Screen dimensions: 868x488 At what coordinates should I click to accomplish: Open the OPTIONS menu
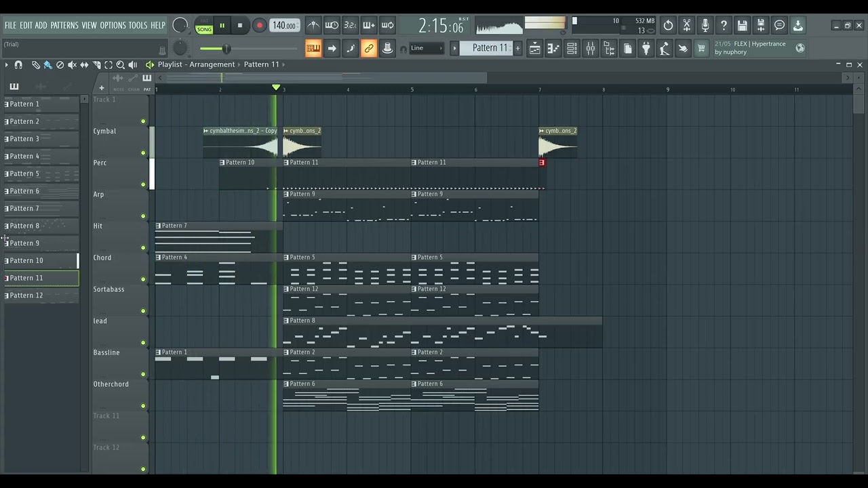click(x=113, y=26)
